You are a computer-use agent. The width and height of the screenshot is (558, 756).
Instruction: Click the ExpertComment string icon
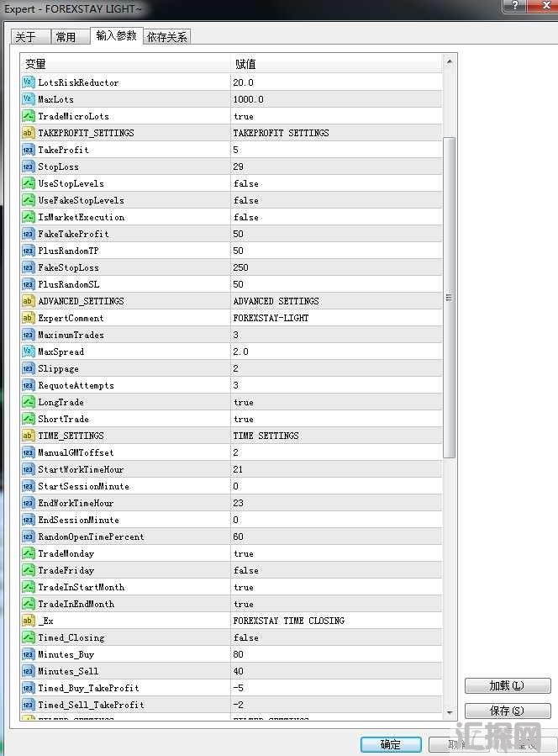click(x=28, y=318)
